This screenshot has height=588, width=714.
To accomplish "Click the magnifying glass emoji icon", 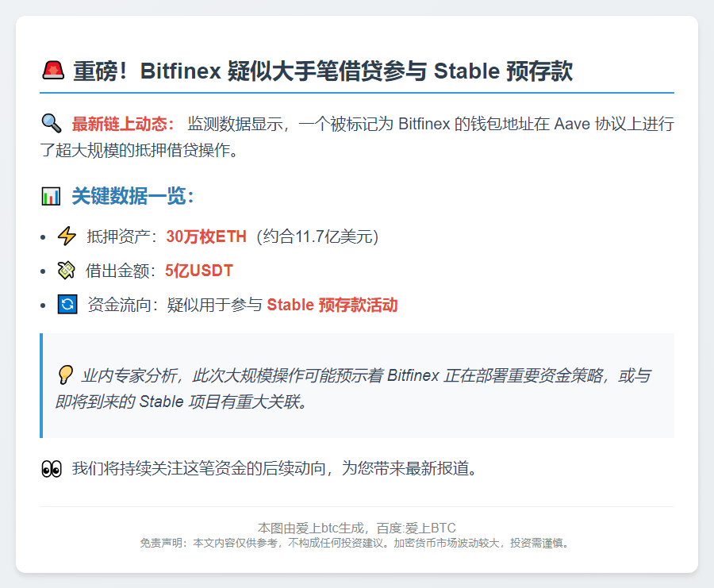I will click(x=51, y=123).
